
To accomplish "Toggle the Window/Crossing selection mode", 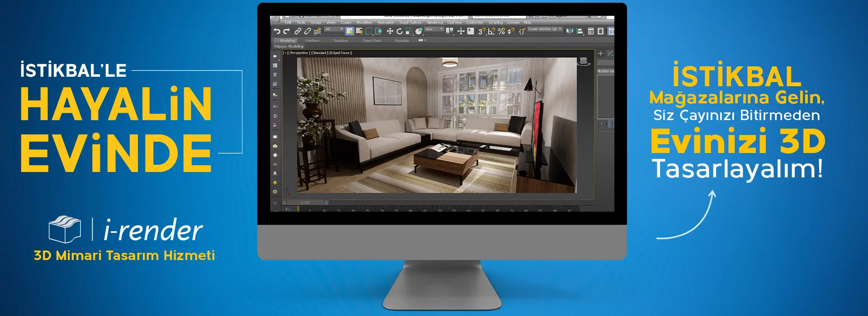I will [x=378, y=31].
